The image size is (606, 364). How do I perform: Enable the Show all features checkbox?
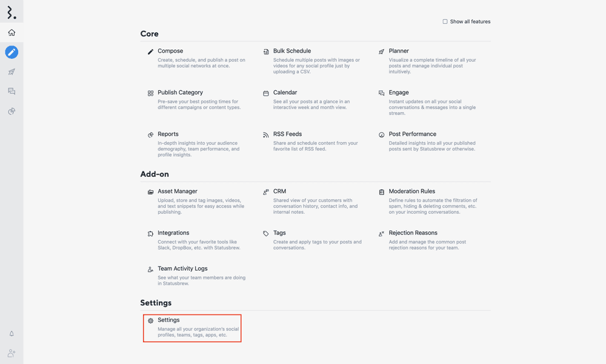tap(445, 22)
